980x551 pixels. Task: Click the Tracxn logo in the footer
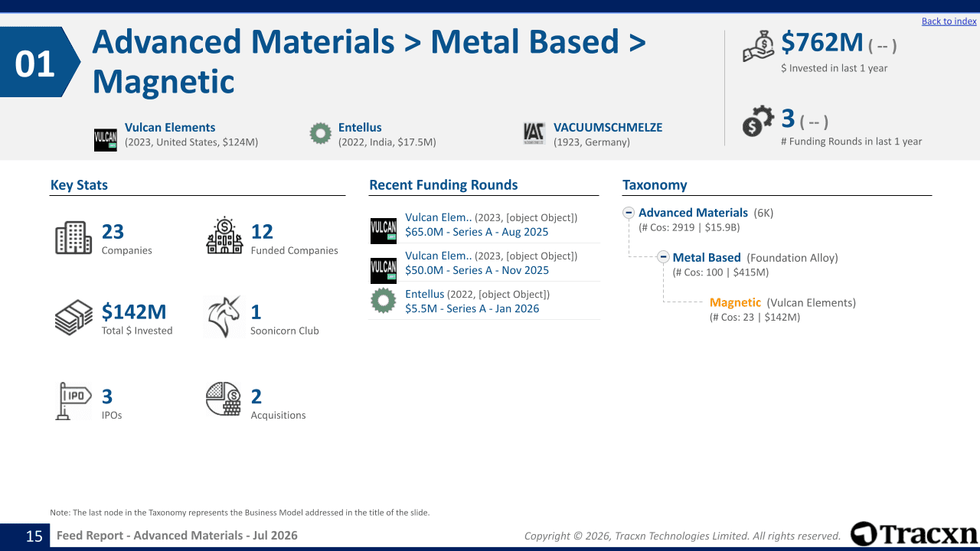(x=914, y=534)
